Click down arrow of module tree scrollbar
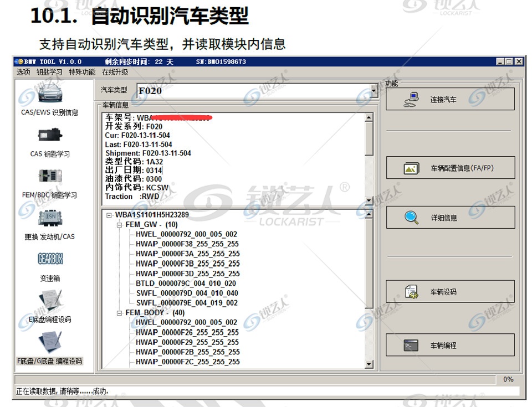Screen dimensions: 532x407 (x=369, y=364)
